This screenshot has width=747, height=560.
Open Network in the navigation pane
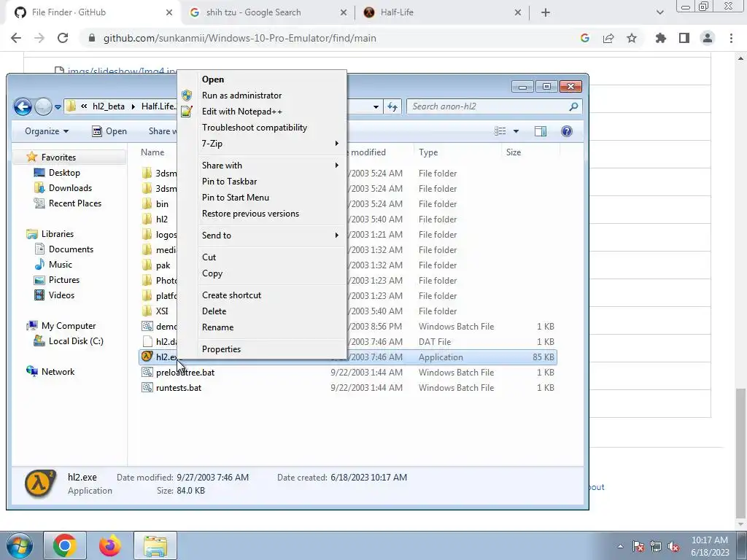click(50, 372)
